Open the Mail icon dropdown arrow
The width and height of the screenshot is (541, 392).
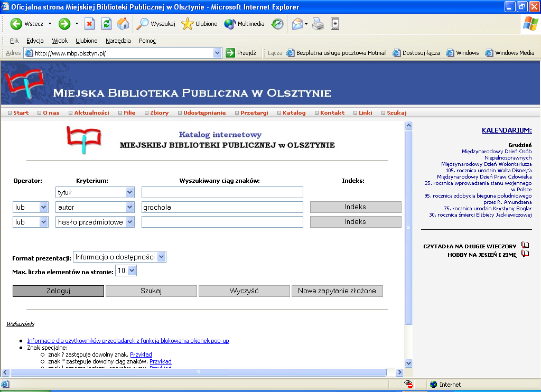pos(306,24)
